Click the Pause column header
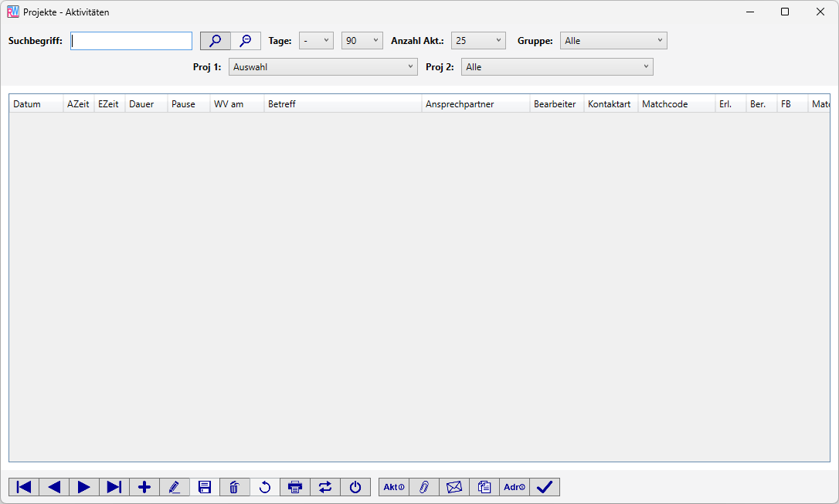 coord(189,104)
